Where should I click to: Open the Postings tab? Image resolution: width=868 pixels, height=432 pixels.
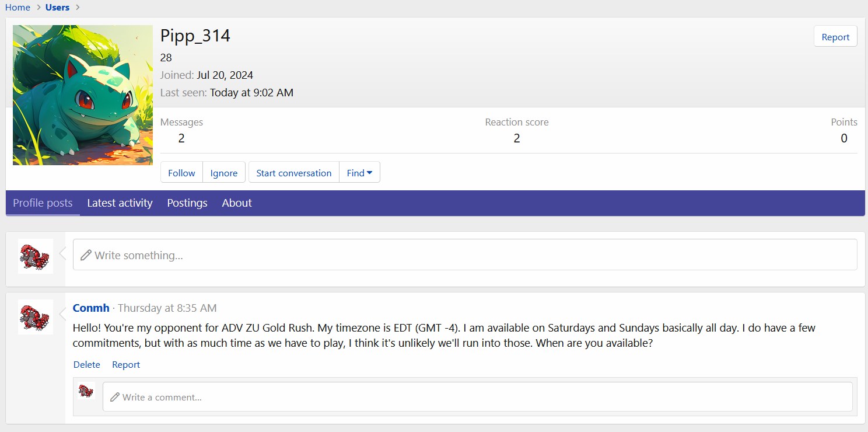tap(187, 203)
